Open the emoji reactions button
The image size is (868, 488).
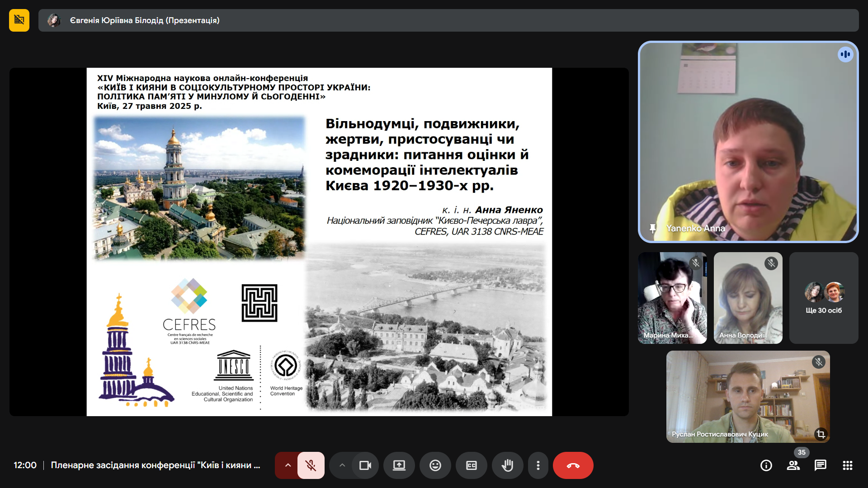tap(435, 465)
